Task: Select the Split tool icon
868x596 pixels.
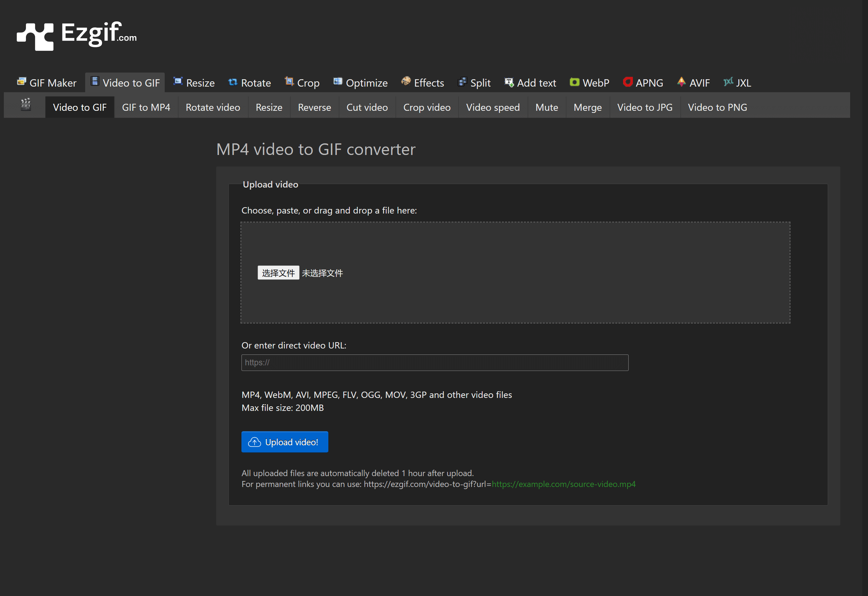Action: pos(463,81)
